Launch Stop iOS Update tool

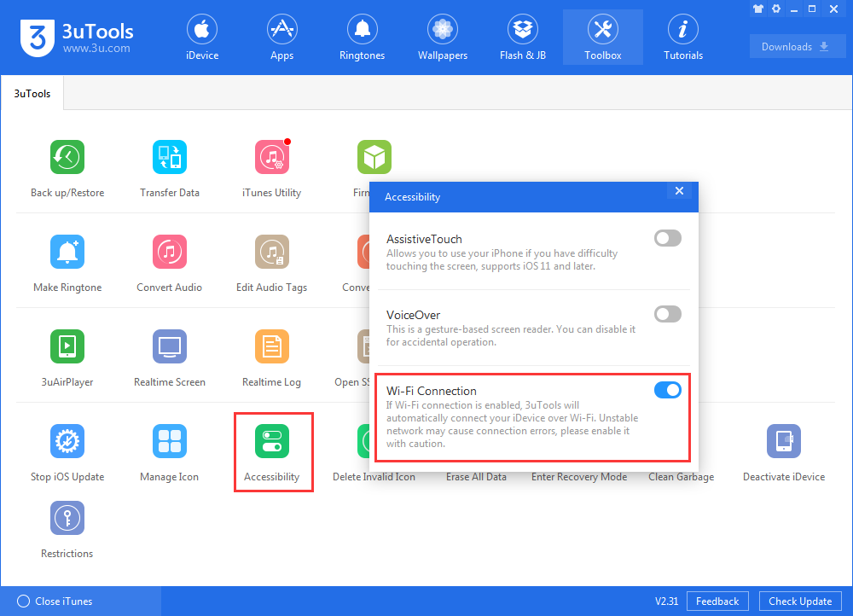(67, 441)
